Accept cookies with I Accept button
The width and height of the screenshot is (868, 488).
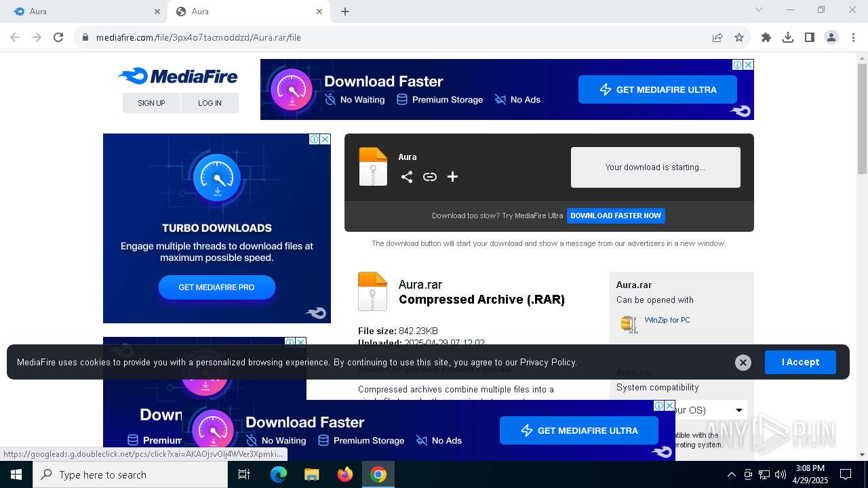800,363
